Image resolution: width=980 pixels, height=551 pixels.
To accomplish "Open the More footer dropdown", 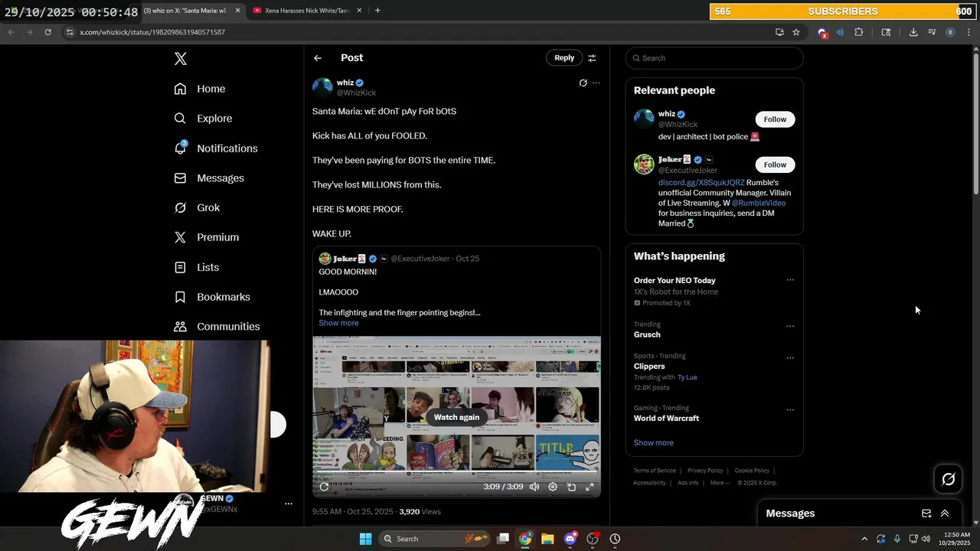I will (x=720, y=483).
